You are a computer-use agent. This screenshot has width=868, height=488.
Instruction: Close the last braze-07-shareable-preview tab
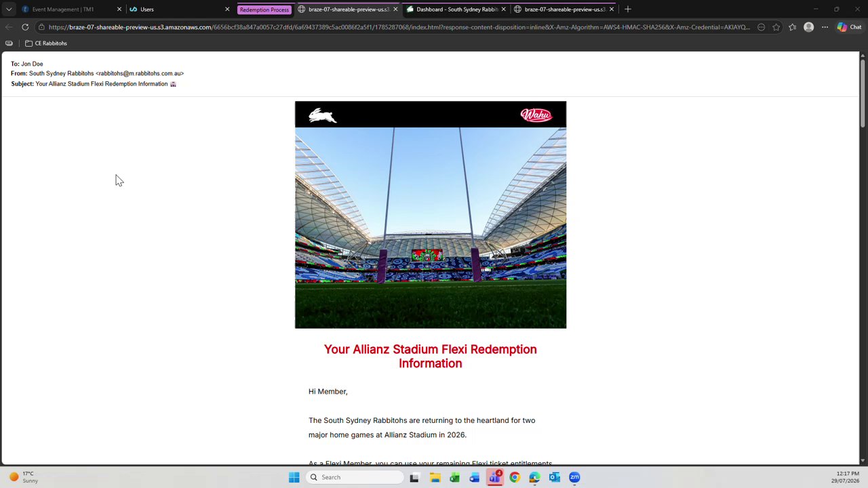click(611, 9)
